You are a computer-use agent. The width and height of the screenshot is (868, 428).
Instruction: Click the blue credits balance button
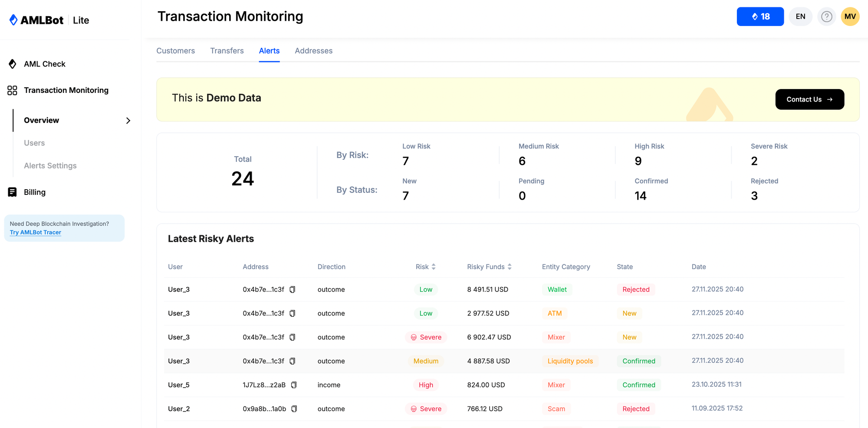(x=760, y=16)
